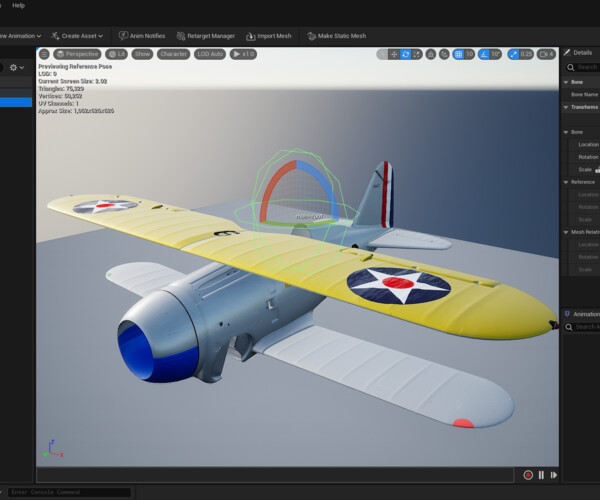
Task: Click the Search Assets field in Animation panel
Action: [582, 327]
